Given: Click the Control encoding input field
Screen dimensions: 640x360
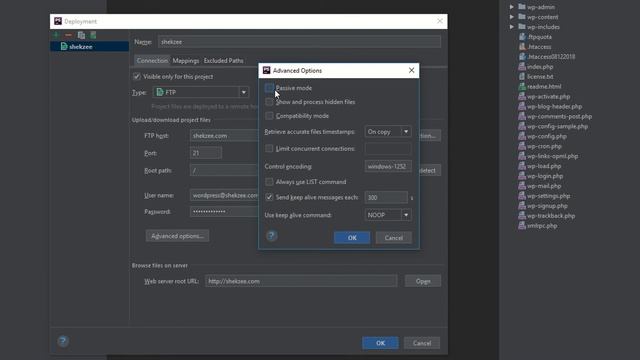Looking at the screenshot, I should 388,166.
